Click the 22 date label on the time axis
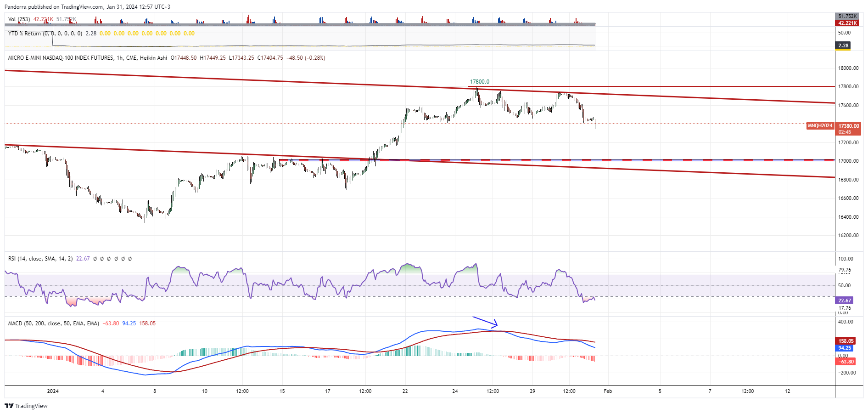This screenshot has height=414, width=868. click(405, 391)
